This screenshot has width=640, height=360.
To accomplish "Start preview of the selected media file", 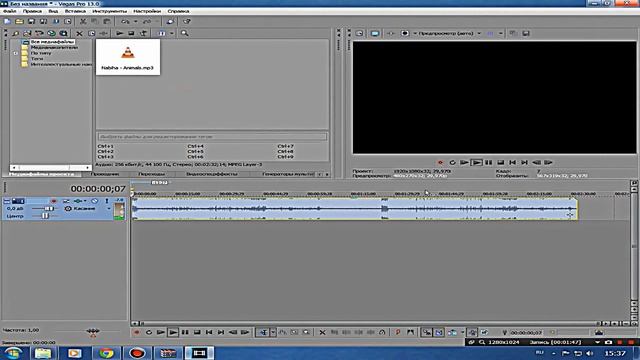I will pyautogui.click(x=120, y=33).
